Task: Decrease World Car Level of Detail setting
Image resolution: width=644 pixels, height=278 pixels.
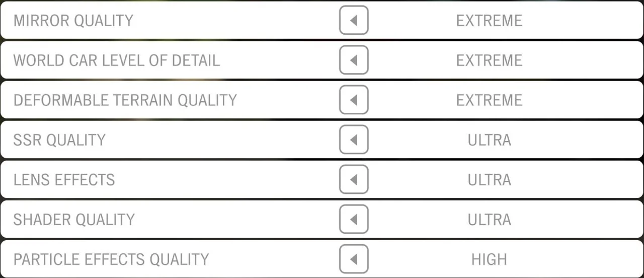Action: point(354,60)
